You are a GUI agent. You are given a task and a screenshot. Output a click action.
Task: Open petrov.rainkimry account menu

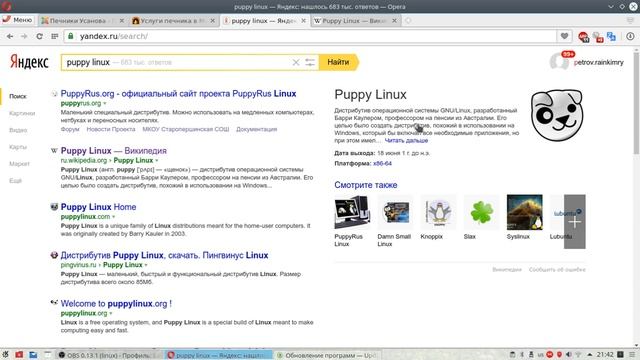(598, 62)
